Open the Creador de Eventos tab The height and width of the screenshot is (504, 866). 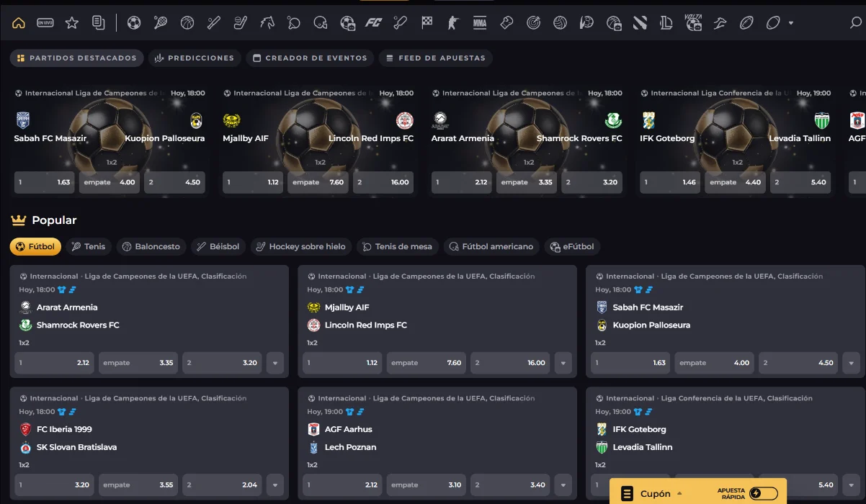pos(311,58)
